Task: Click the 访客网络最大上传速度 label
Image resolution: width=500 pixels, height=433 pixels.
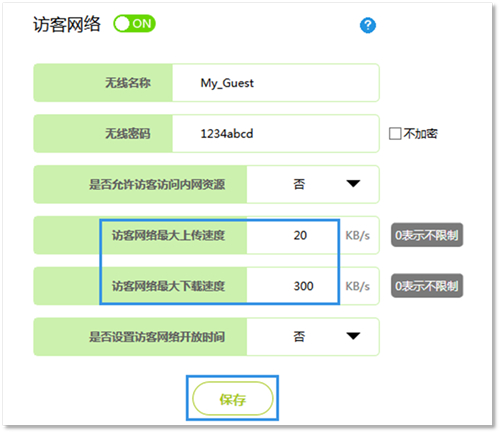Action: tap(168, 235)
